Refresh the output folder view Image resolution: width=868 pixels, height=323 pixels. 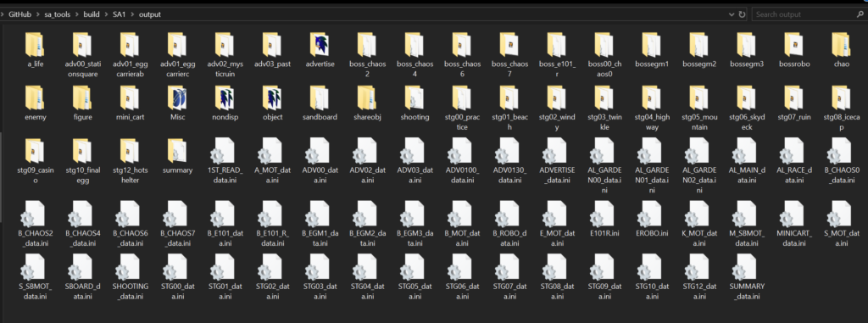point(742,14)
